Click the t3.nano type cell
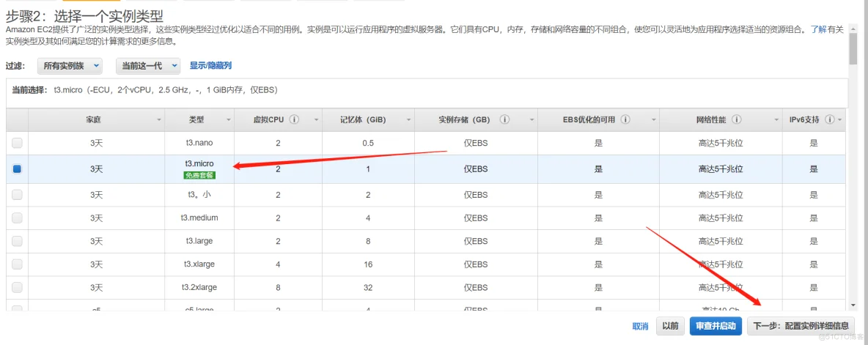 199,143
